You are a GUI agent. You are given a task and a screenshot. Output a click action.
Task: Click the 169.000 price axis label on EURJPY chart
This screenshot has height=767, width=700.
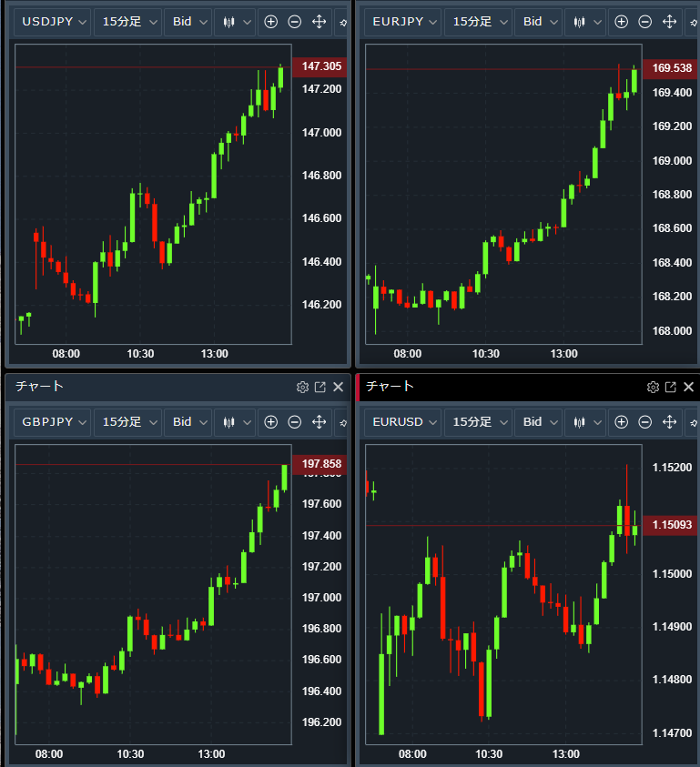point(672,161)
